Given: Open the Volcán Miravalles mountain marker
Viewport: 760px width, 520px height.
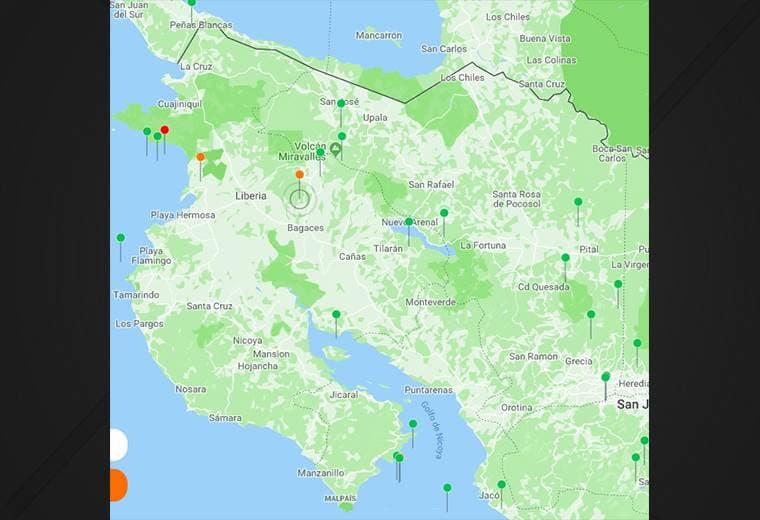Looking at the screenshot, I should click(x=336, y=150).
